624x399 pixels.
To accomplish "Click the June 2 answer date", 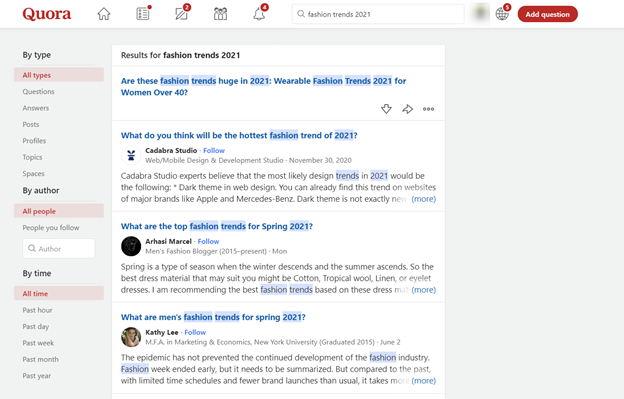I will [x=390, y=342].
